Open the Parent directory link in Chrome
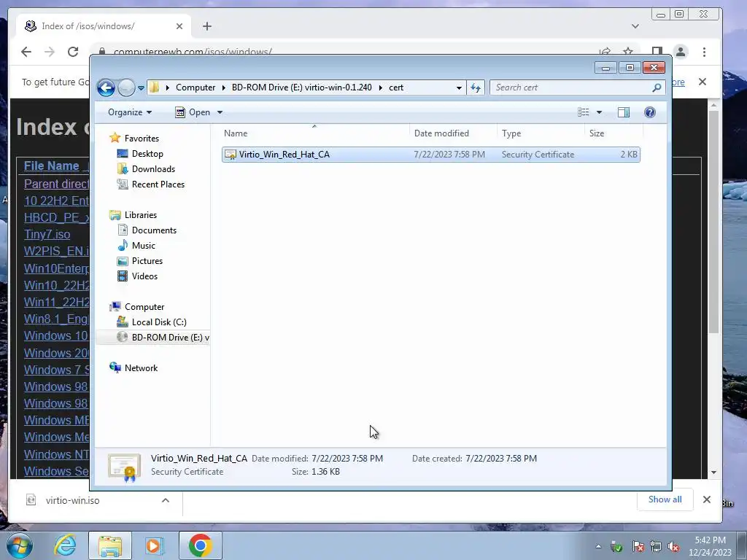Viewport: 747px width, 560px height. (x=56, y=184)
